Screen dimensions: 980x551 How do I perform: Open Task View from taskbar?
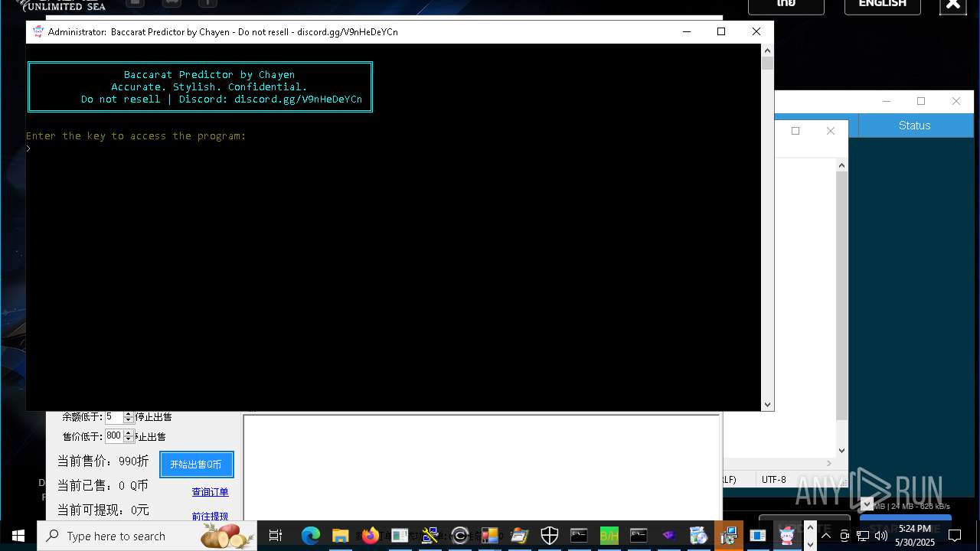(x=276, y=536)
